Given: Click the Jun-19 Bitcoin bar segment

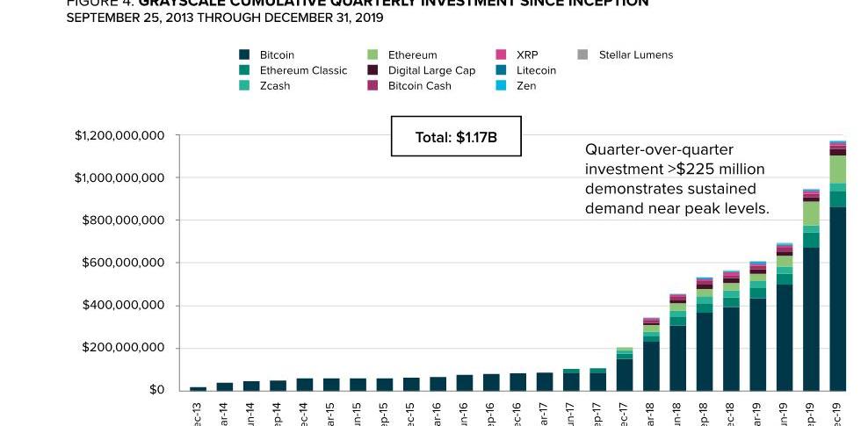Looking at the screenshot, I should [785, 338].
